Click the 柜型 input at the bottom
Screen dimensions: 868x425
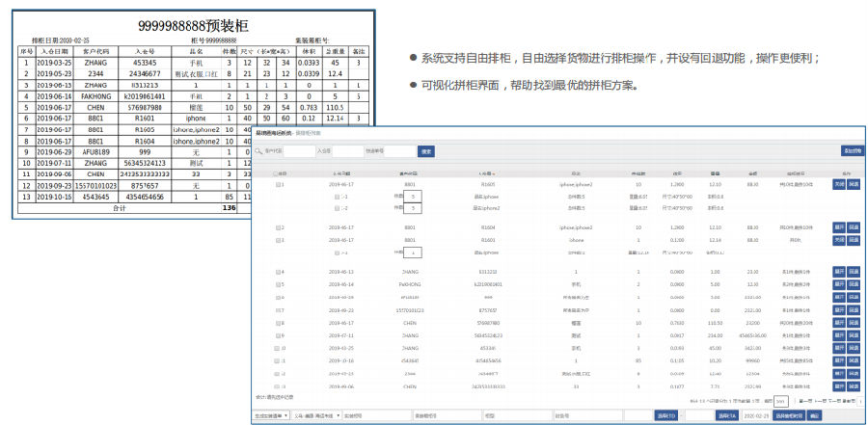(517, 415)
